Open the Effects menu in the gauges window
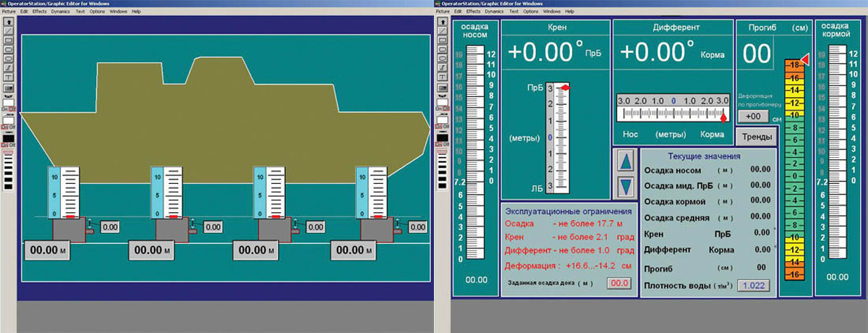Image resolution: width=868 pixels, height=333 pixels. pyautogui.click(x=474, y=12)
